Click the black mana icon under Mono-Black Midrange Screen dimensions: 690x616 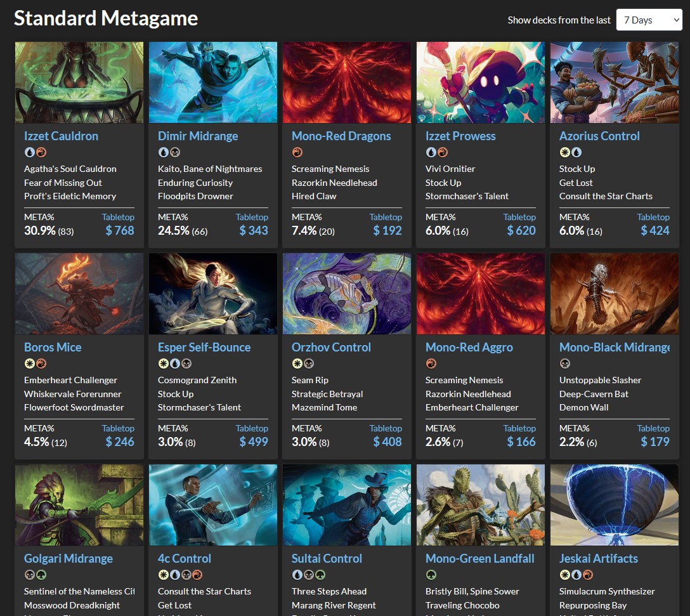564,364
